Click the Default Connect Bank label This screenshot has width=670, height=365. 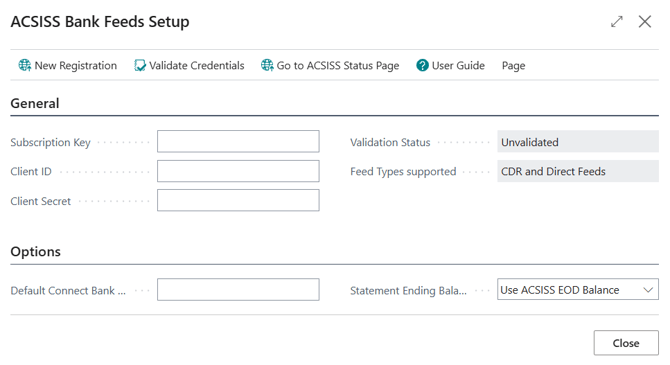click(x=68, y=291)
